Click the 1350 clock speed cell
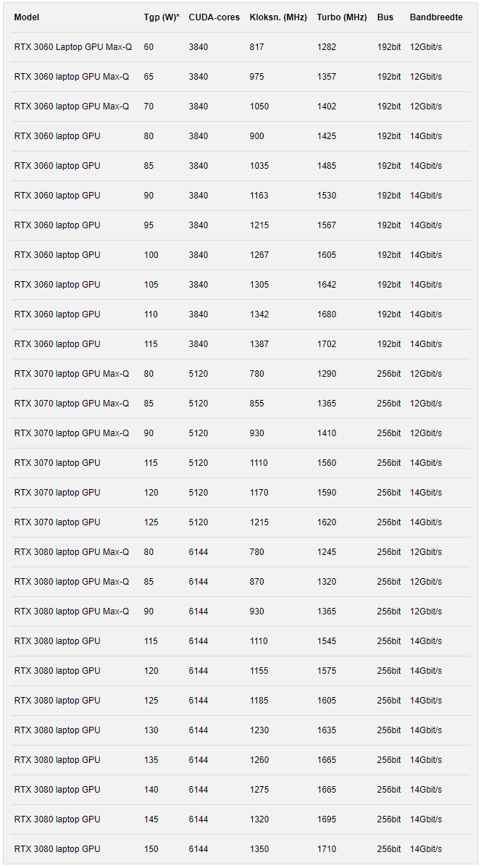Viewport: 481px width, 868px height. point(259,848)
